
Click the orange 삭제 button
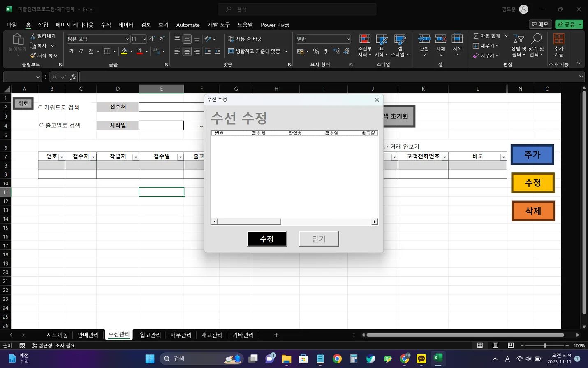pyautogui.click(x=533, y=211)
